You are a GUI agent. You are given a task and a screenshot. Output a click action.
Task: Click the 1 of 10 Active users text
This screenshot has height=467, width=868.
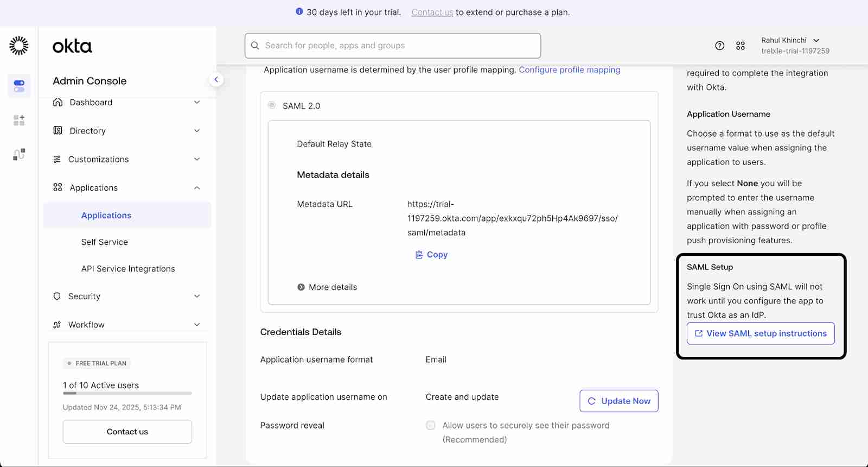(101, 385)
